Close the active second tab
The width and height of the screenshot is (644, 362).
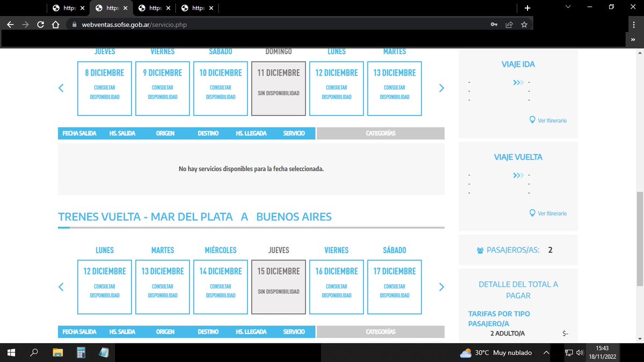[125, 8]
